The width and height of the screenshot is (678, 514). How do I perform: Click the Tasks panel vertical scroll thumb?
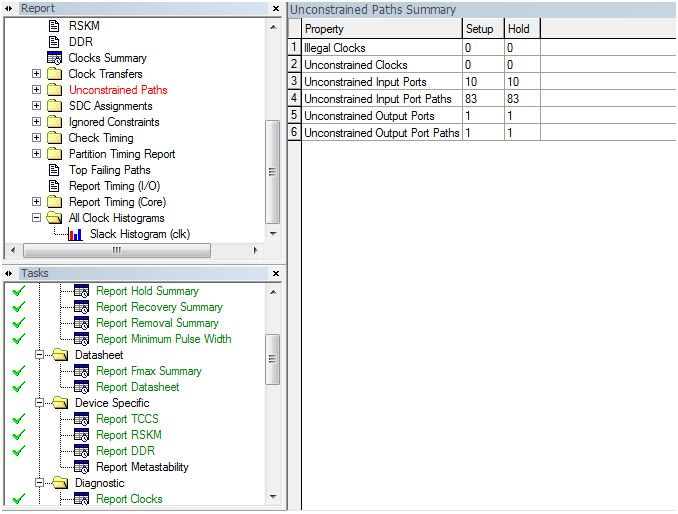[272, 359]
